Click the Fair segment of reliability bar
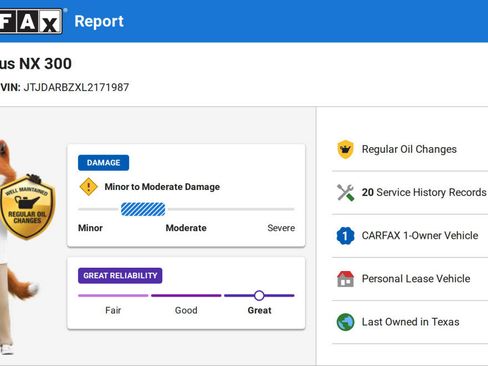 click(113, 295)
